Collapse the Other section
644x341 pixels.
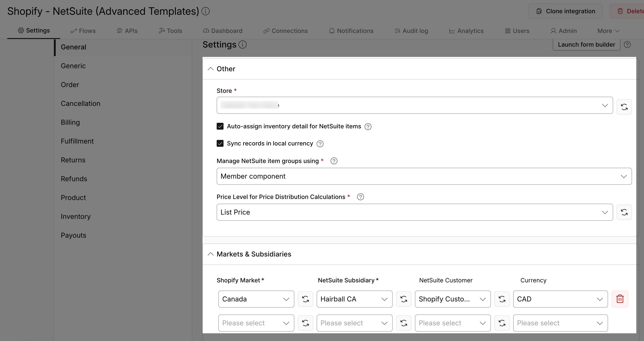point(210,69)
